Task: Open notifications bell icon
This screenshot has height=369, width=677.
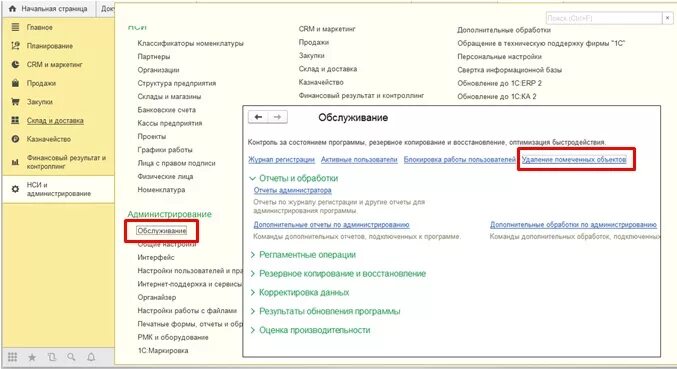Action: coord(91,357)
